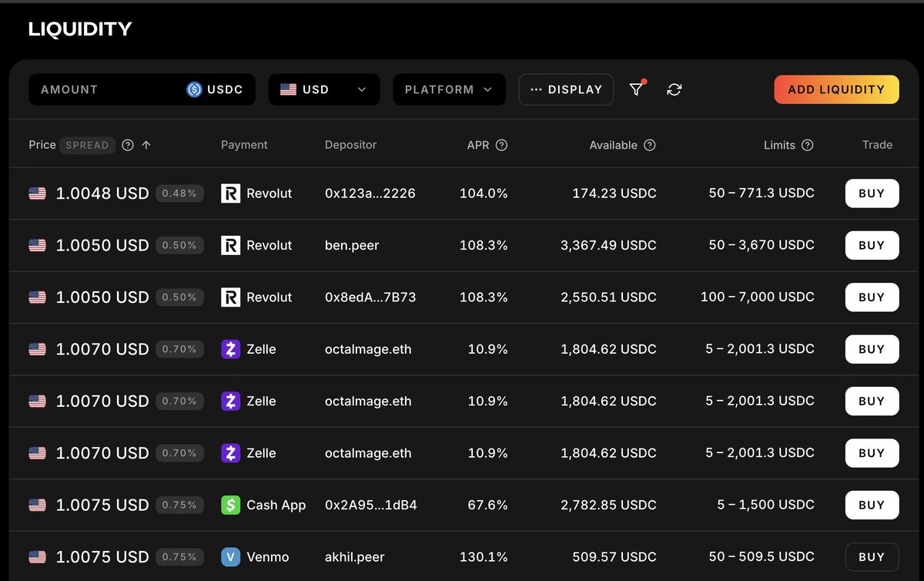924x581 pixels.
Task: Click the 130.1% APR value
Action: [484, 556]
